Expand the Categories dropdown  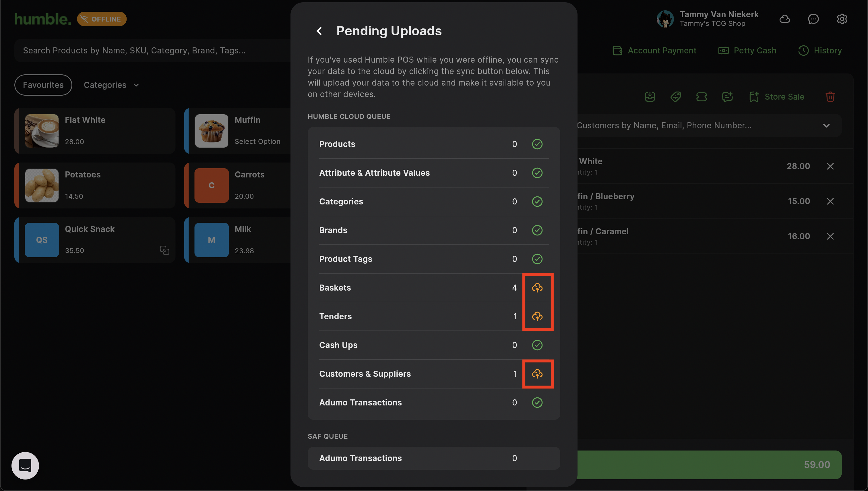111,85
